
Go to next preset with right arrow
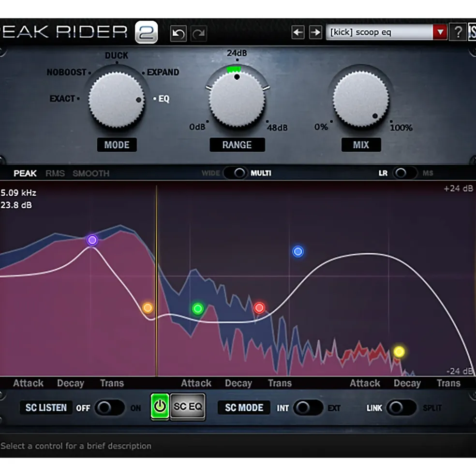click(x=315, y=32)
